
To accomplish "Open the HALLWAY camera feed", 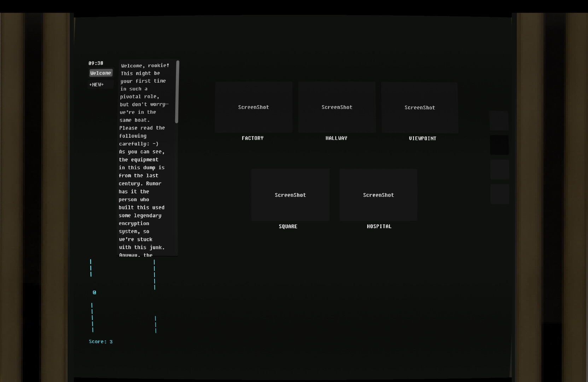I will 337,107.
